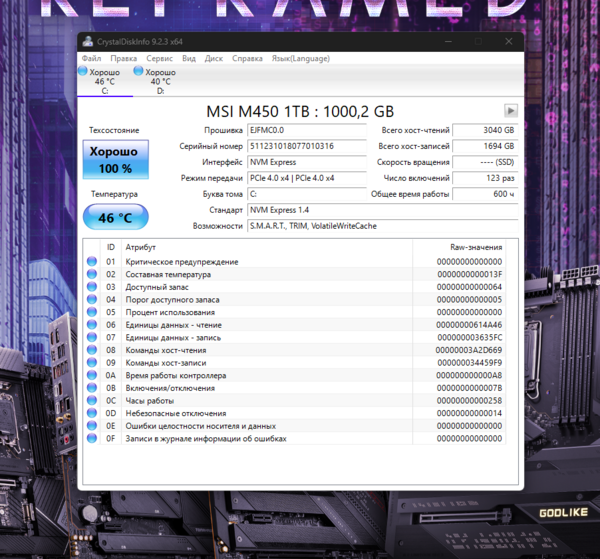
Task: Click the 46 °C temperature indicator
Action: 116,217
